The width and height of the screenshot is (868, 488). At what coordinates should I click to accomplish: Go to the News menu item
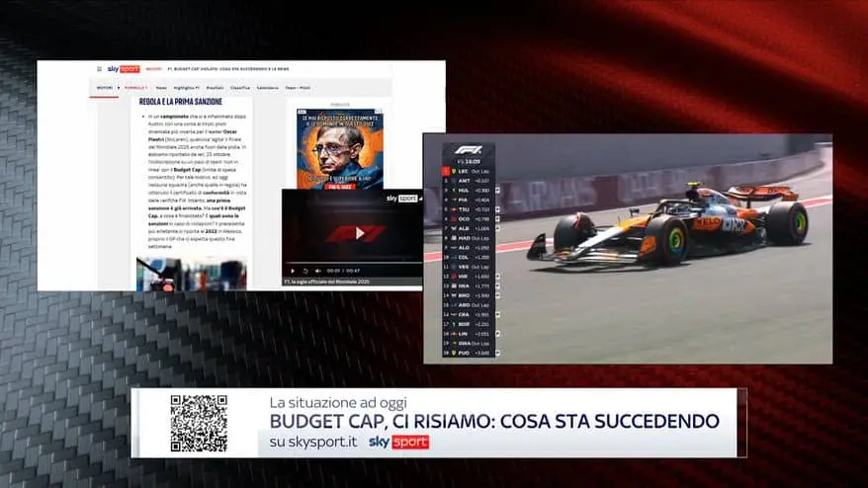tap(160, 88)
